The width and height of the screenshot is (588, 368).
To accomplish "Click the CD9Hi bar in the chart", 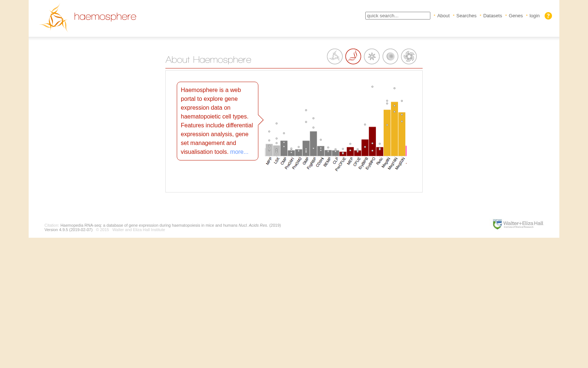I will 320,151.
